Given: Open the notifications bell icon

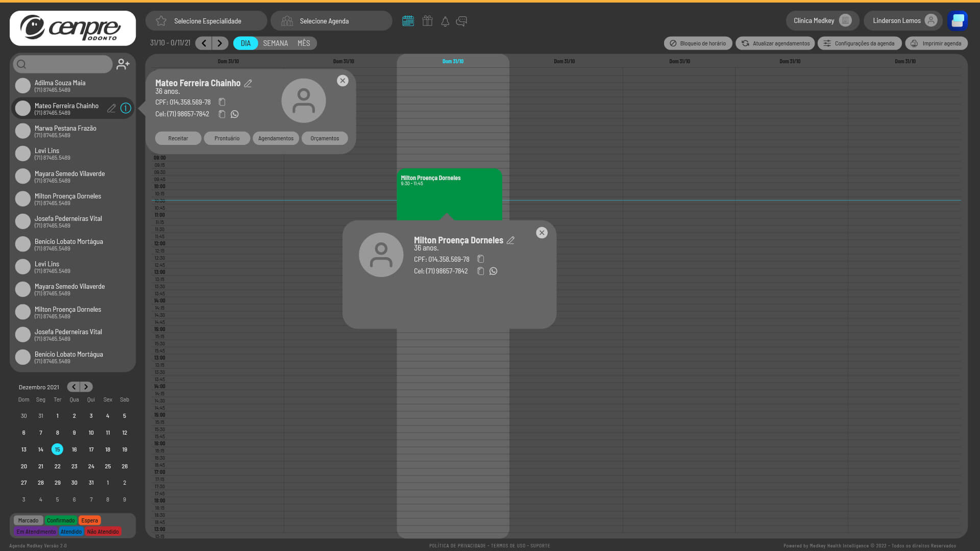Looking at the screenshot, I should point(445,21).
